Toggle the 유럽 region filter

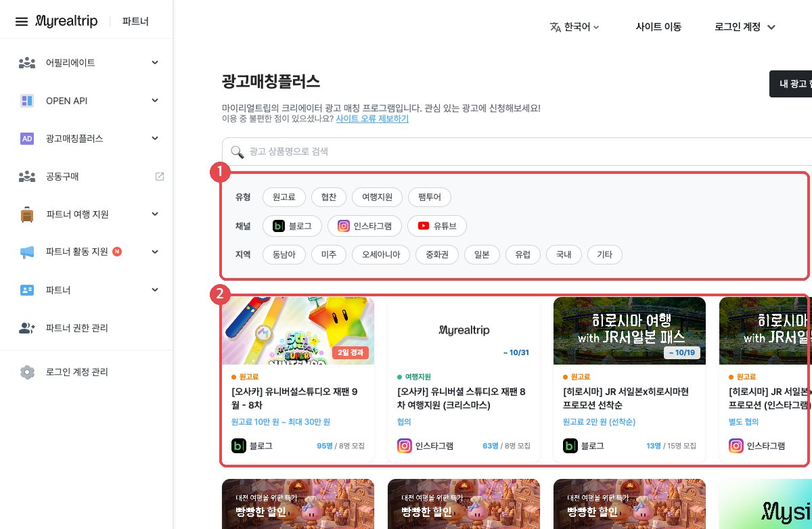522,254
